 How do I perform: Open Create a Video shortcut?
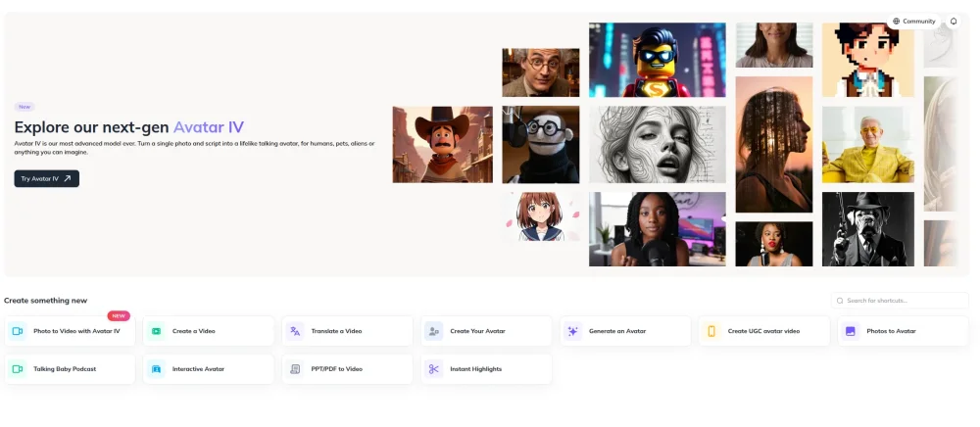(209, 331)
